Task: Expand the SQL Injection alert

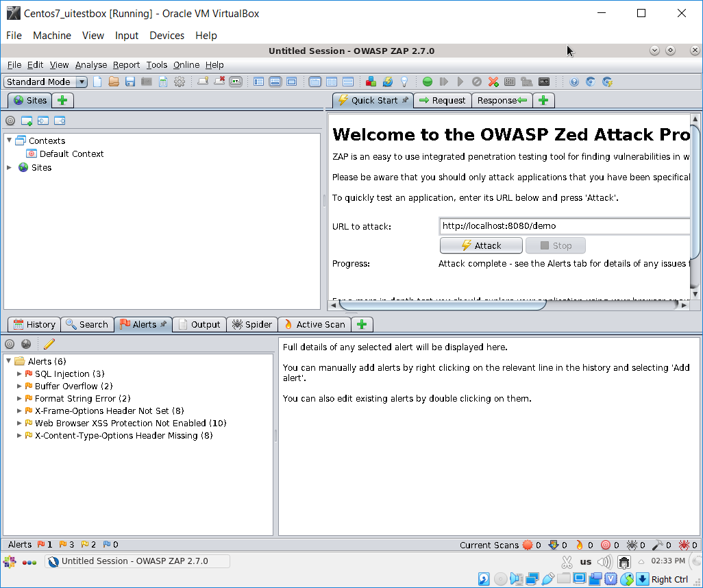Action: click(x=19, y=373)
